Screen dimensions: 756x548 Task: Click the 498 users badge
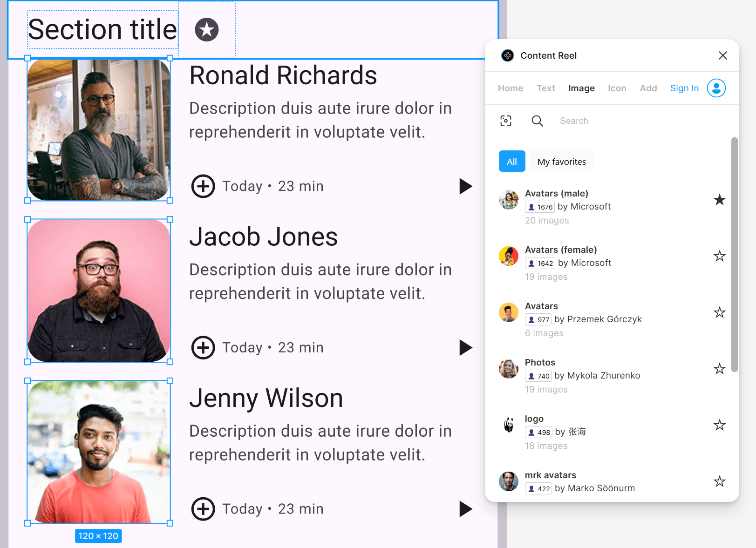pyautogui.click(x=539, y=432)
